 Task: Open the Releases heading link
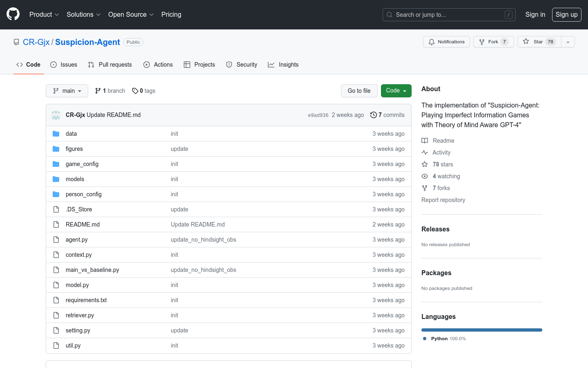[x=435, y=229]
